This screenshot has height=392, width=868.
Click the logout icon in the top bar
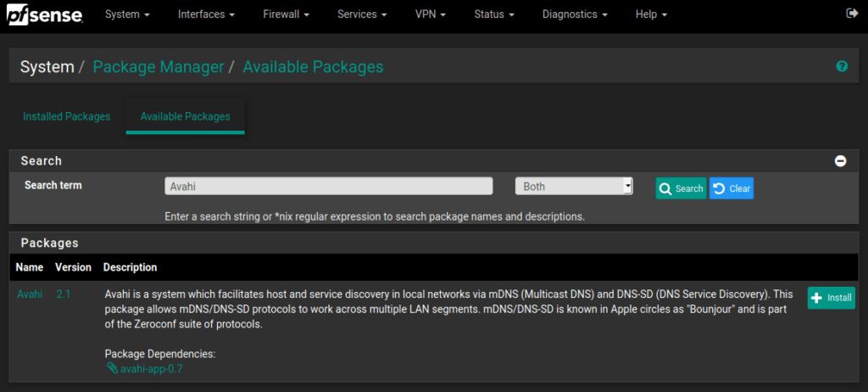pos(852,14)
